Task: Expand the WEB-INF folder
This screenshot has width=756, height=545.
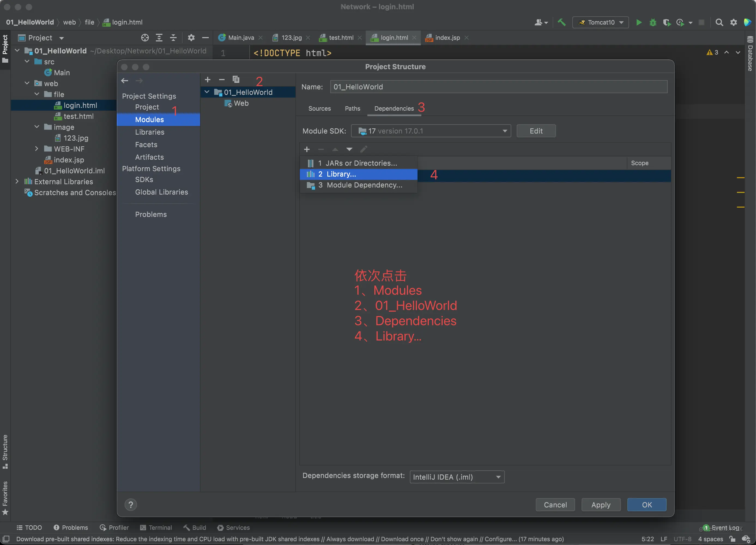Action: (37, 149)
